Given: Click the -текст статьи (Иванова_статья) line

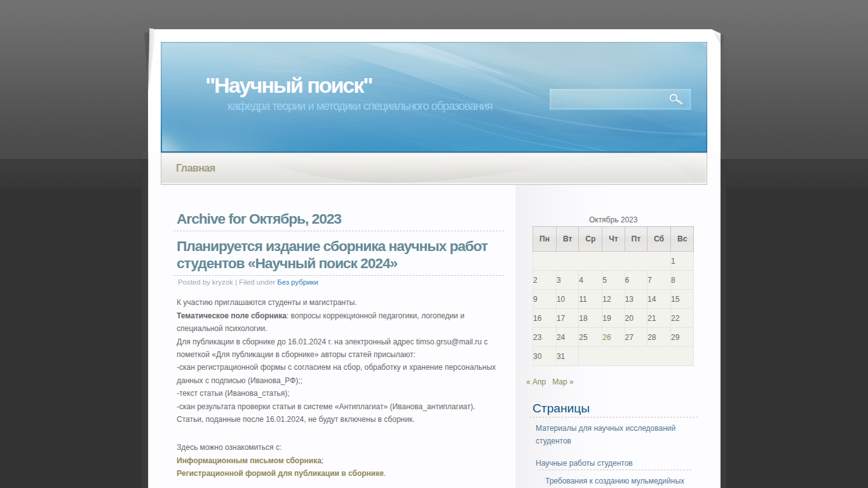Looking at the screenshot, I should pos(233,393).
